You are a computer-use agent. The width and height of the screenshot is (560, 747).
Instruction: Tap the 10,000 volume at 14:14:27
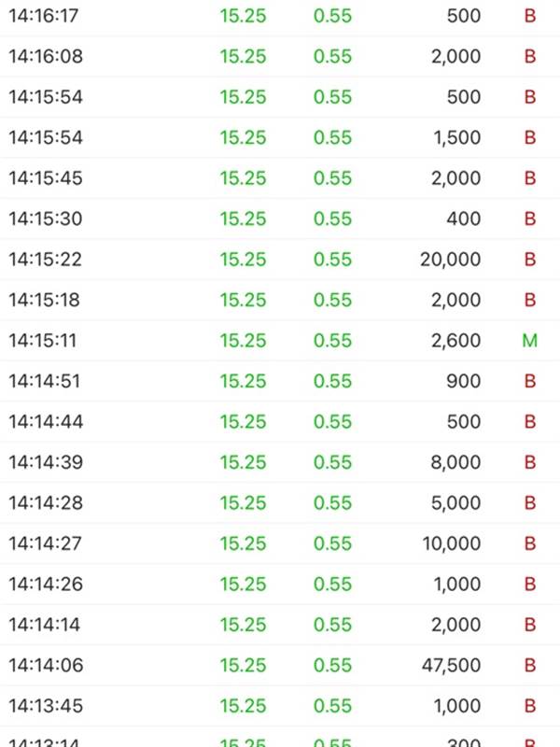[451, 543]
